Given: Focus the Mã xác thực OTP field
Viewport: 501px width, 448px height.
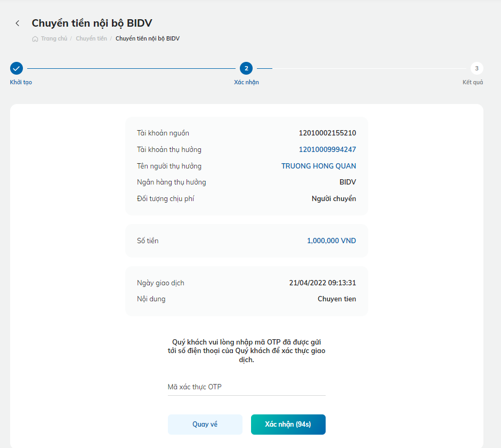Looking at the screenshot, I should (x=246, y=387).
